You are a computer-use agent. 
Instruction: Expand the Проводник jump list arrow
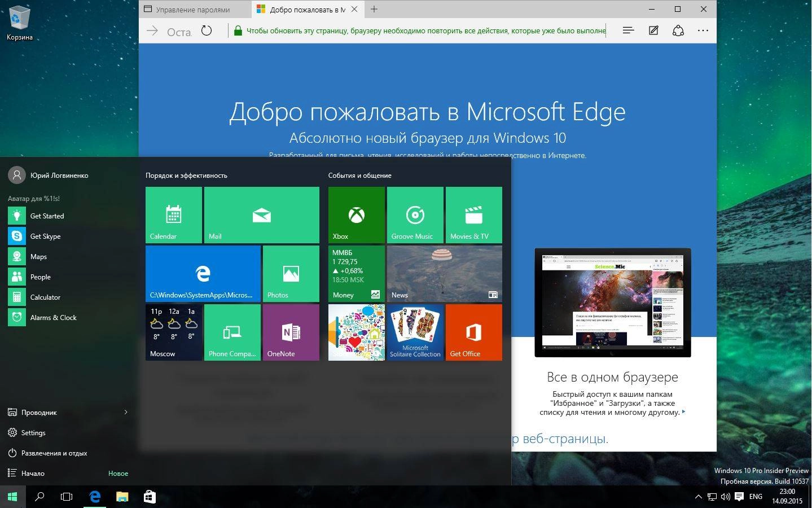click(126, 412)
